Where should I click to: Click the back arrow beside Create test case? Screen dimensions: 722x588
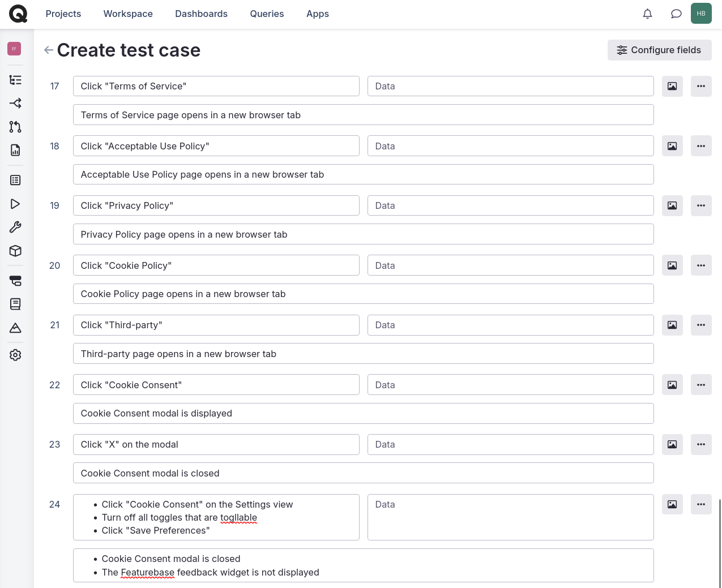pos(49,50)
